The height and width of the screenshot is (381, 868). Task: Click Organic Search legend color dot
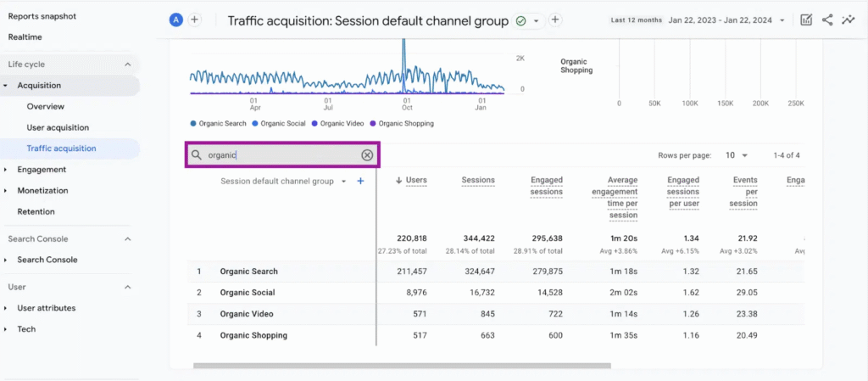(193, 124)
